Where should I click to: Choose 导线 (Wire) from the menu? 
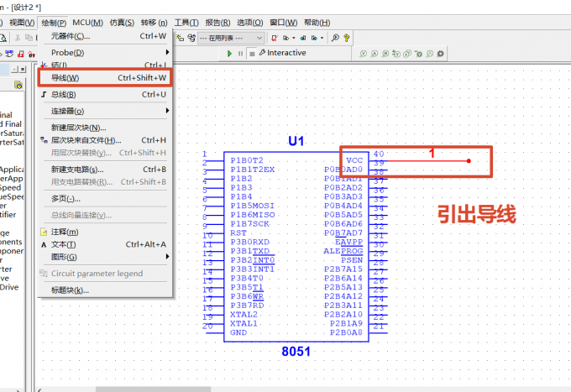tap(105, 77)
